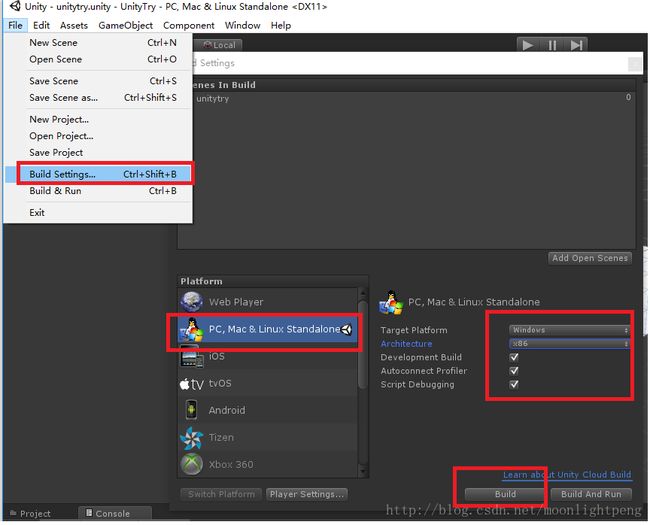
Task: Open the Target Platform Windows dropdown
Action: click(569, 330)
